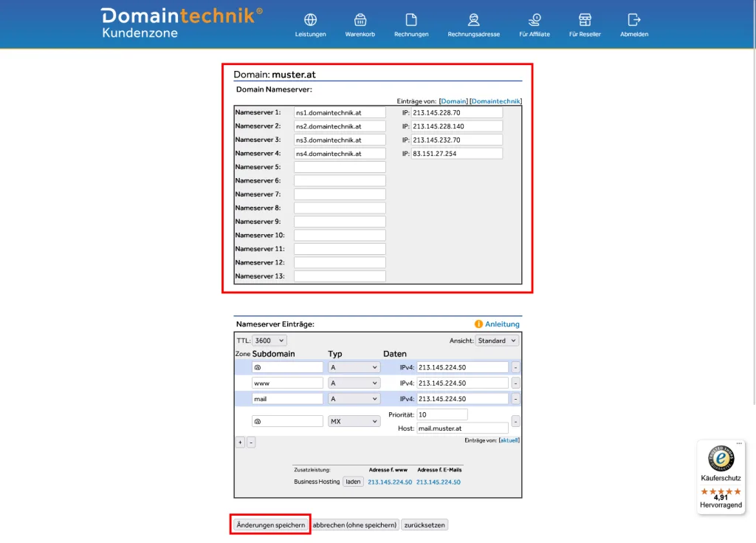756x543 pixels.
Task: Select the Für Affiliate hand icon
Action: coord(534,21)
